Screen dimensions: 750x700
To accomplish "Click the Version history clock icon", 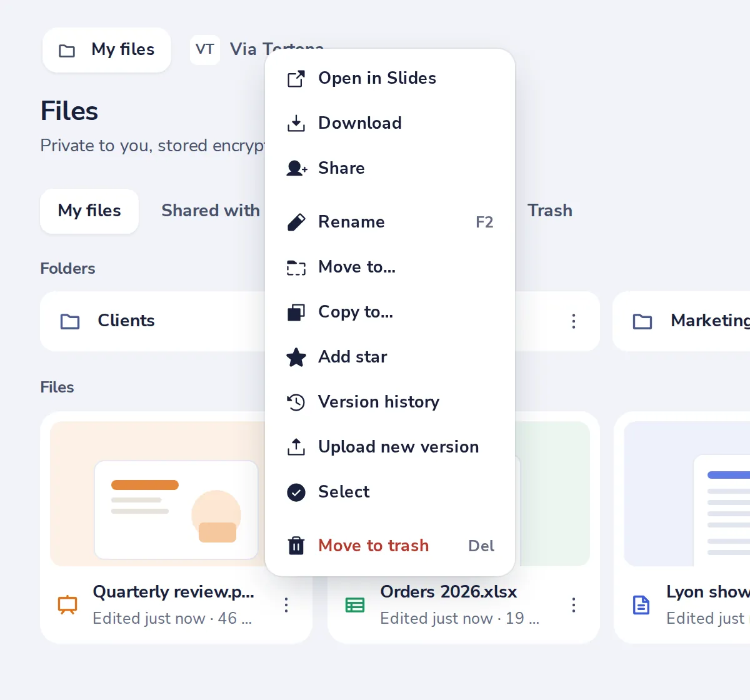I will [296, 402].
